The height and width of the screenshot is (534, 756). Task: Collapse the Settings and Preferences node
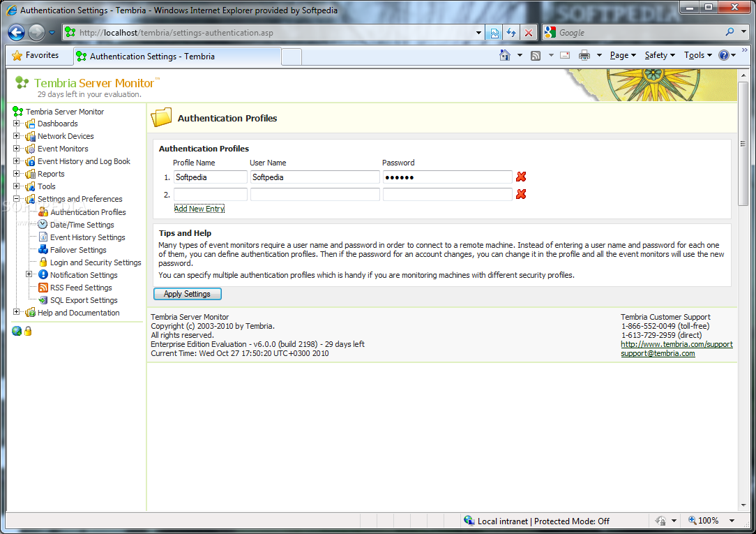pos(17,199)
